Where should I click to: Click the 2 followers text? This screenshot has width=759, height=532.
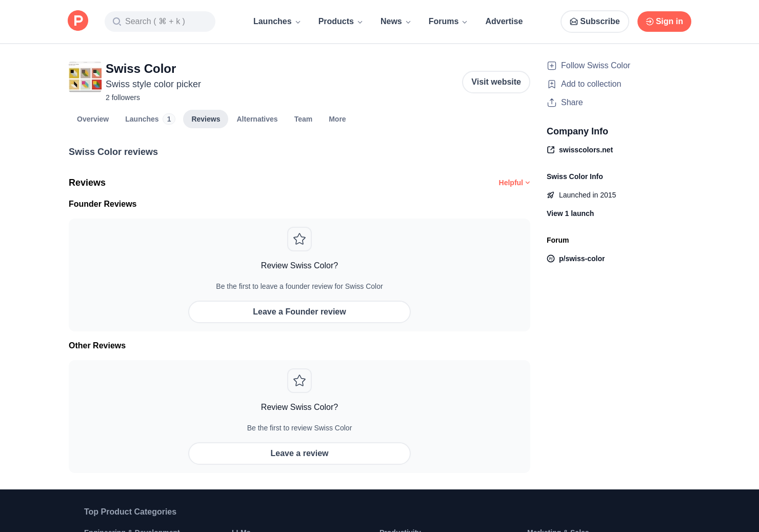coord(123,97)
